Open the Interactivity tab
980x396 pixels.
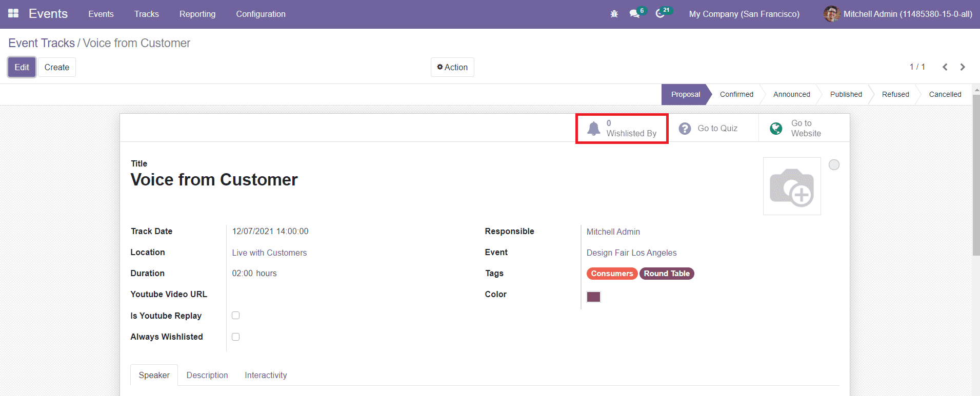266,375
